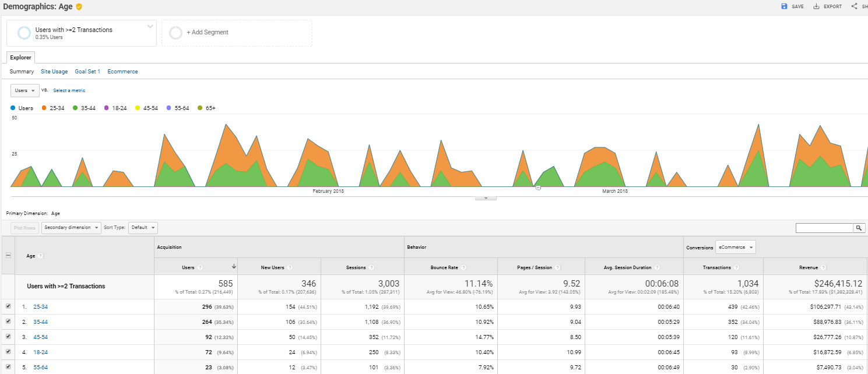Viewport: 868px width, 374px height.
Task: Click the table search input field
Action: 824,228
